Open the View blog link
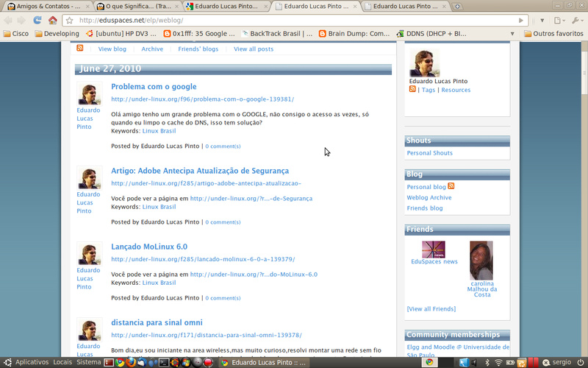Viewport: 588px width, 368px height. pyautogui.click(x=112, y=49)
